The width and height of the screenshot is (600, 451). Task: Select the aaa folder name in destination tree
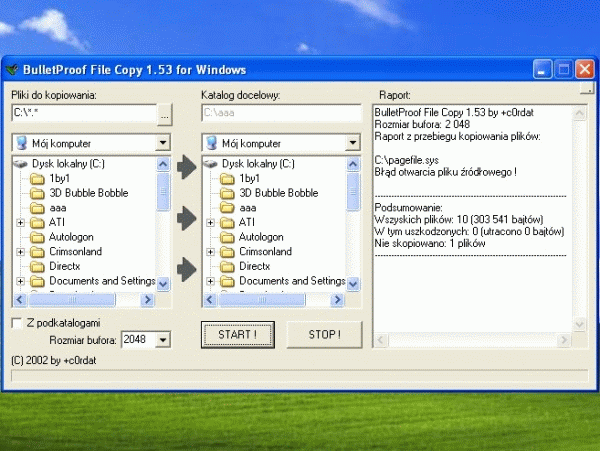pos(248,208)
